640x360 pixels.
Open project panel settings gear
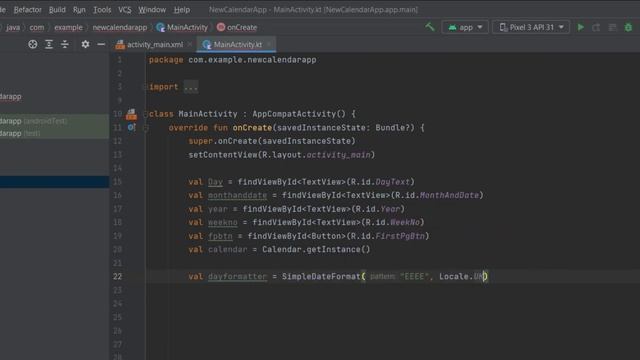[x=85, y=44]
